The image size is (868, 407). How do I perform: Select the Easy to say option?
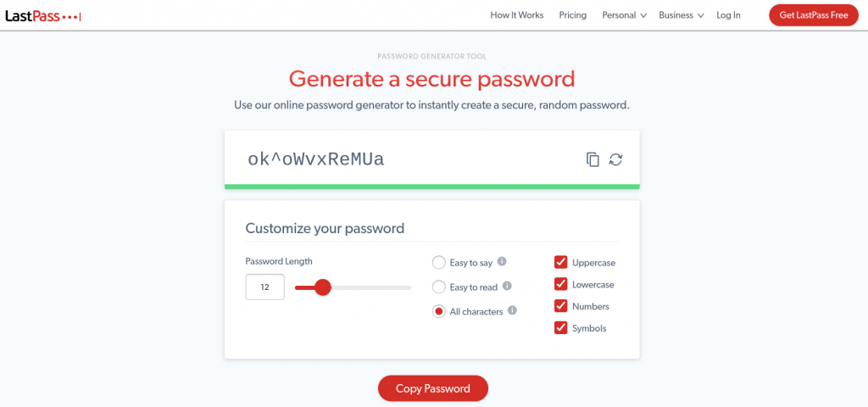438,263
